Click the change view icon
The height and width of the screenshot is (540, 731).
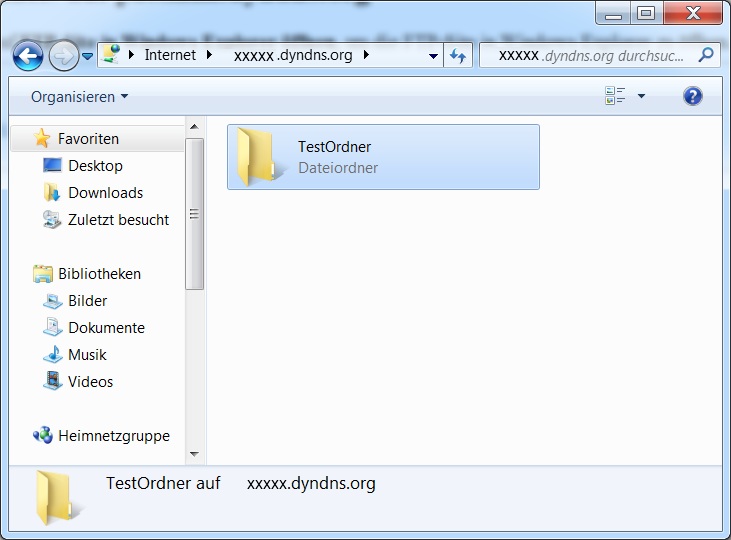[x=614, y=96]
